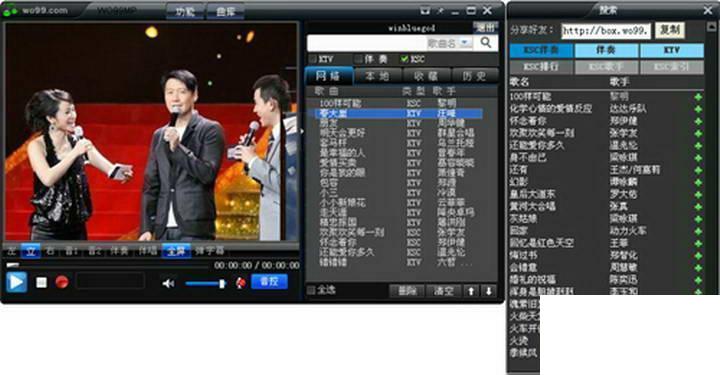The image size is (720, 375).
Task: Switch to the 网络 tab
Action: (329, 76)
